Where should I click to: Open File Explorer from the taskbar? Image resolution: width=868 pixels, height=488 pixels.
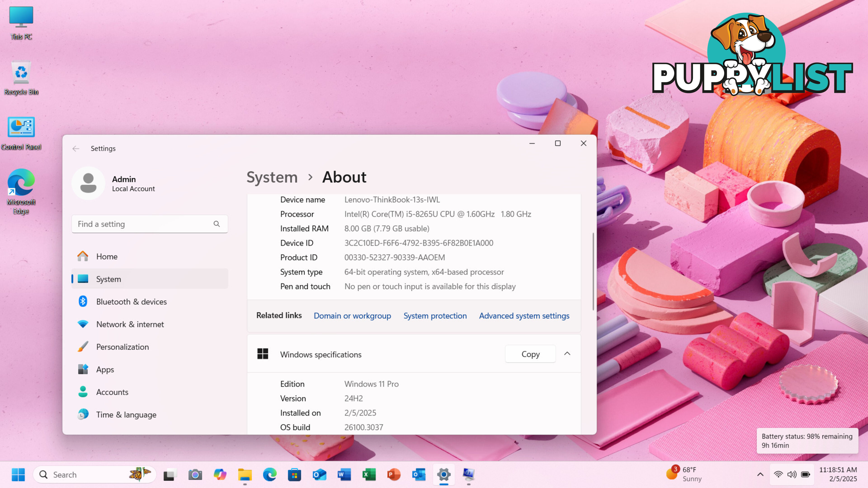point(245,474)
